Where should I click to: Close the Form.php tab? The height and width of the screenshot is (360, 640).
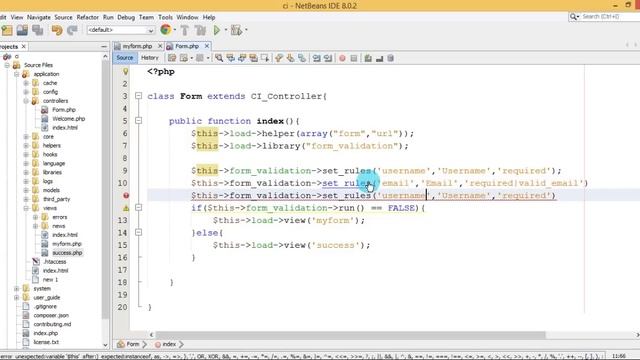[x=207, y=46]
